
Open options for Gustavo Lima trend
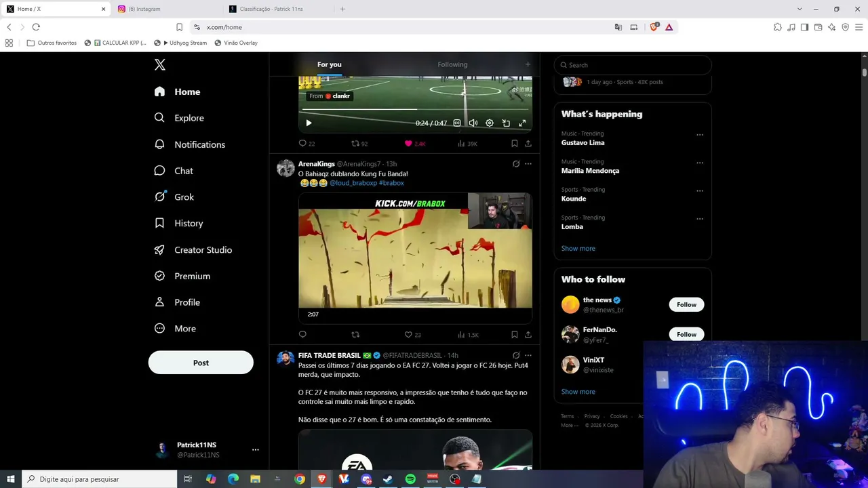pyautogui.click(x=700, y=135)
